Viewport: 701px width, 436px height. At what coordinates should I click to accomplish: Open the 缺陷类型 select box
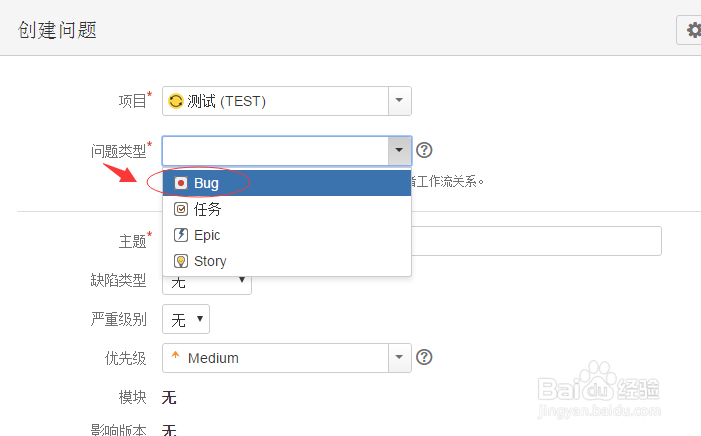pyautogui.click(x=207, y=285)
